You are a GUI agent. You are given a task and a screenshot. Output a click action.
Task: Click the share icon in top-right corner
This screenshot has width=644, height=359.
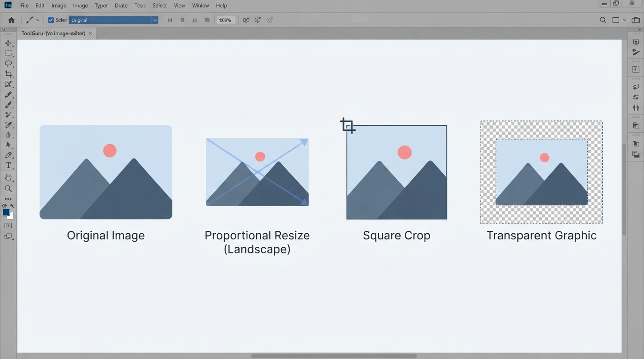click(x=636, y=20)
